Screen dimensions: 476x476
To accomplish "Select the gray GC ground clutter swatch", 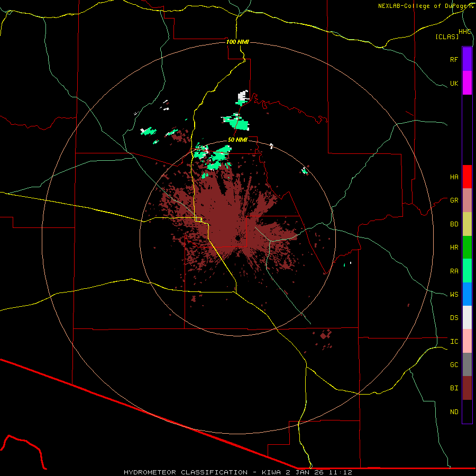I will (467, 364).
